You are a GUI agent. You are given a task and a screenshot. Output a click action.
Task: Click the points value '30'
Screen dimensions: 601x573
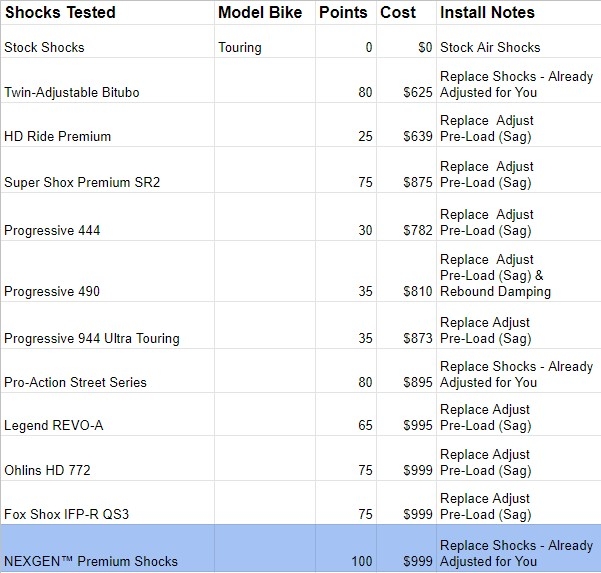pos(346,217)
